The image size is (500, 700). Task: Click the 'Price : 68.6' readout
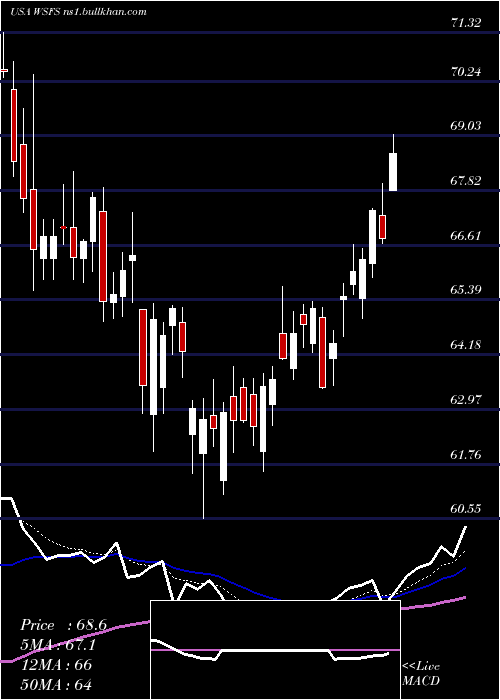click(x=63, y=625)
